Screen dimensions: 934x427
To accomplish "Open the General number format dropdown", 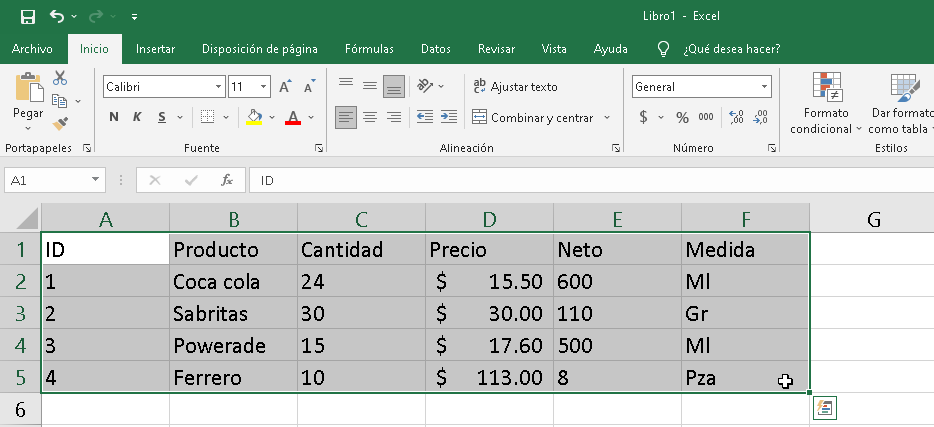I will click(x=764, y=87).
